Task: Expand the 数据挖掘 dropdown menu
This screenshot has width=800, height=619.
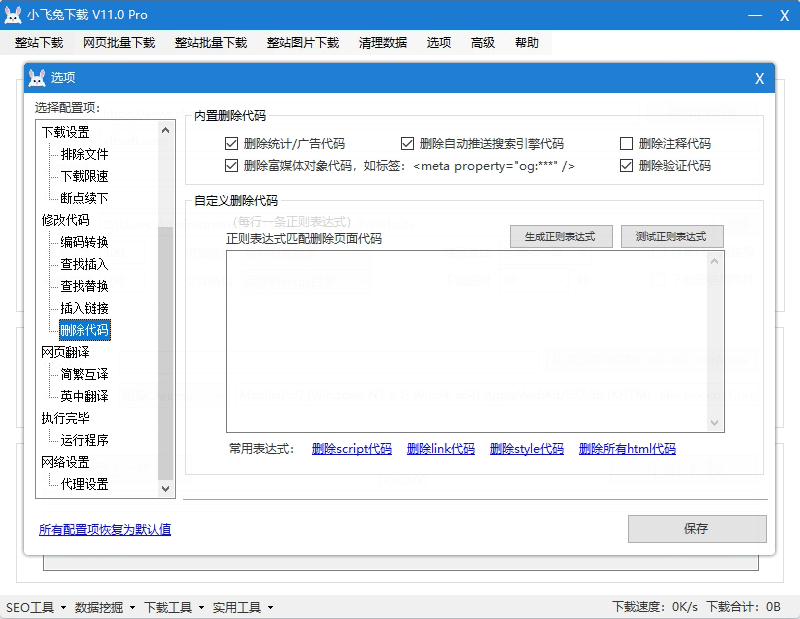Action: pyautogui.click(x=104, y=607)
